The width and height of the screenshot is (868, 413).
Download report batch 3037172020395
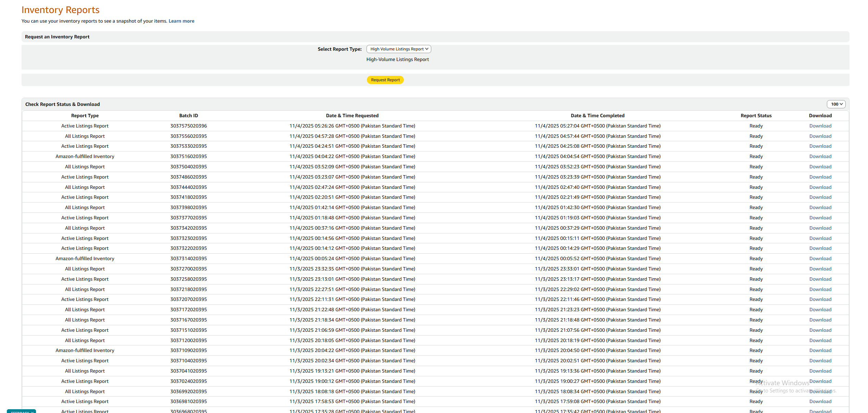(820, 309)
